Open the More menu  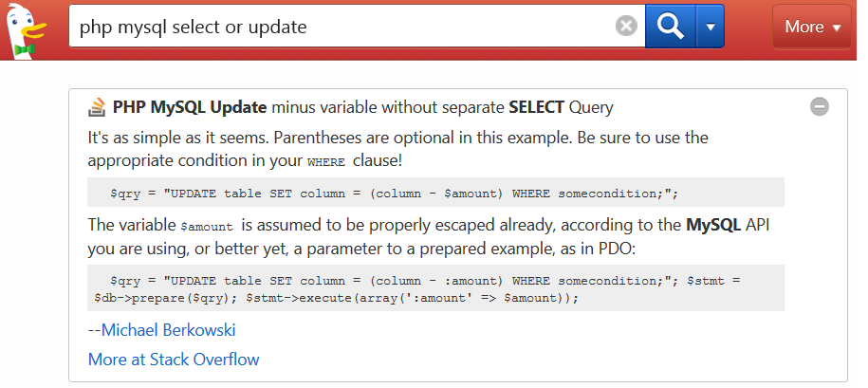(x=811, y=27)
